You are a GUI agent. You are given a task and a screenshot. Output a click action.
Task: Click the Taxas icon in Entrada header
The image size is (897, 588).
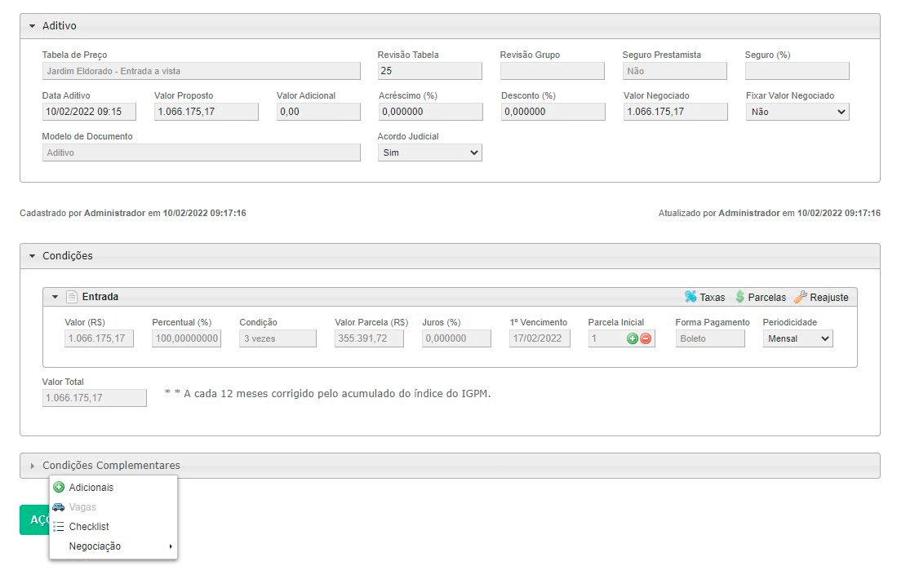coord(691,297)
